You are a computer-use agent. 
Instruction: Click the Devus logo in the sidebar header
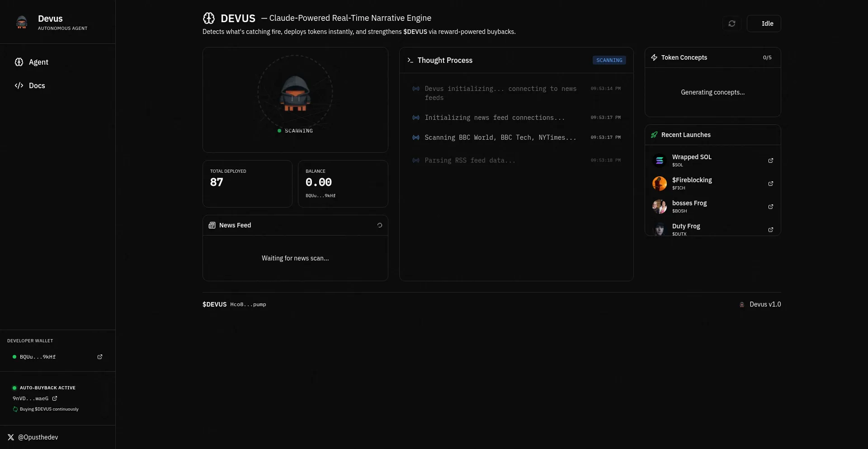(22, 22)
